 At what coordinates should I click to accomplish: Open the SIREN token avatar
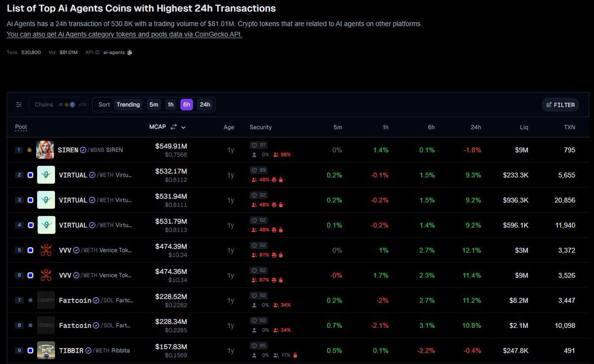(46, 150)
